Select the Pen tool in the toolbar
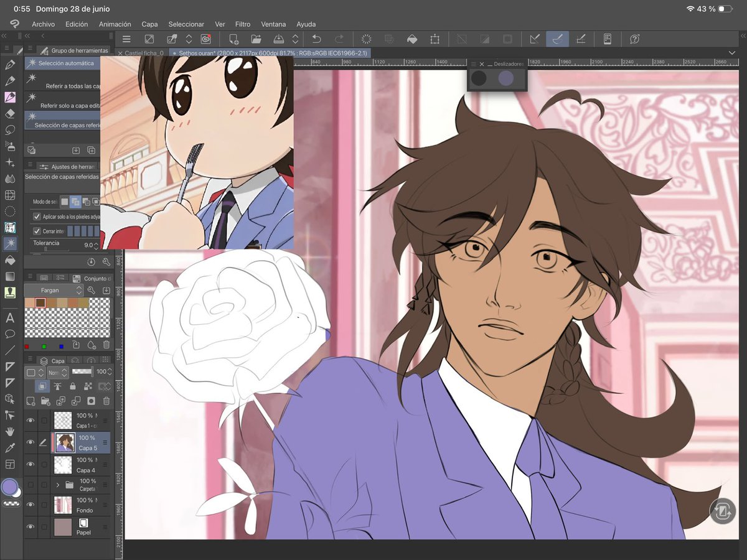Image resolution: width=747 pixels, height=560 pixels. click(x=10, y=65)
